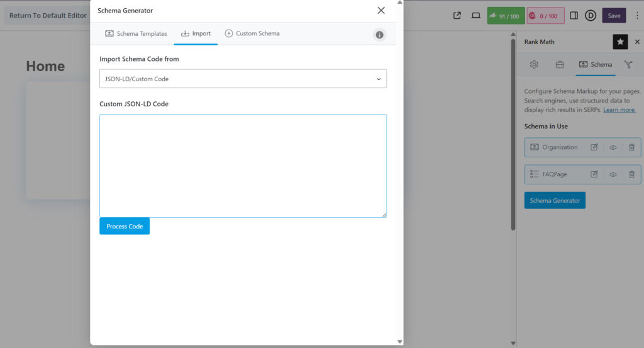Image resolution: width=644 pixels, height=348 pixels.
Task: Click inside the Custom JSON-LD Code textarea
Action: coord(243,166)
